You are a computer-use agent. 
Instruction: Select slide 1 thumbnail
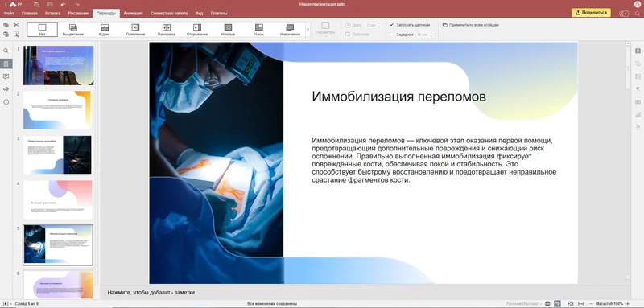pyautogui.click(x=58, y=65)
